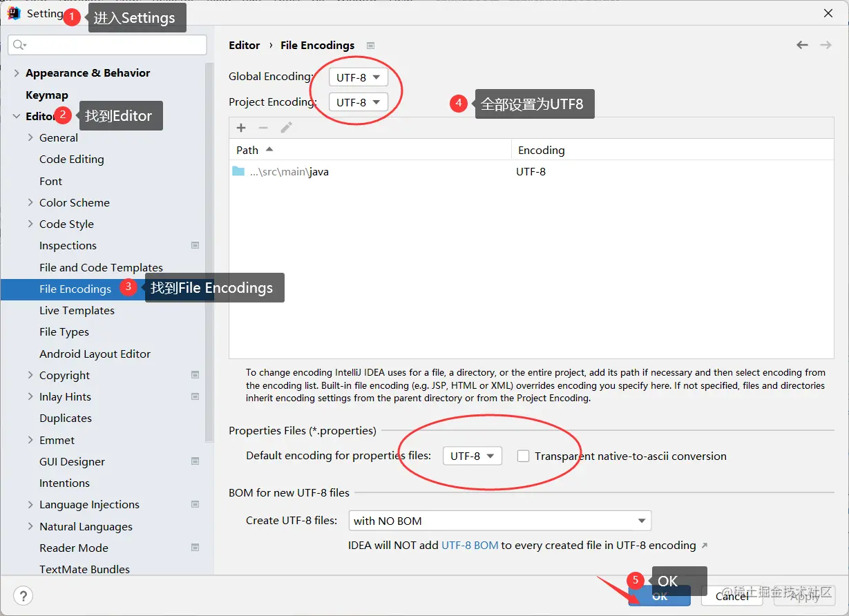Select Code Editing settings

click(x=72, y=159)
